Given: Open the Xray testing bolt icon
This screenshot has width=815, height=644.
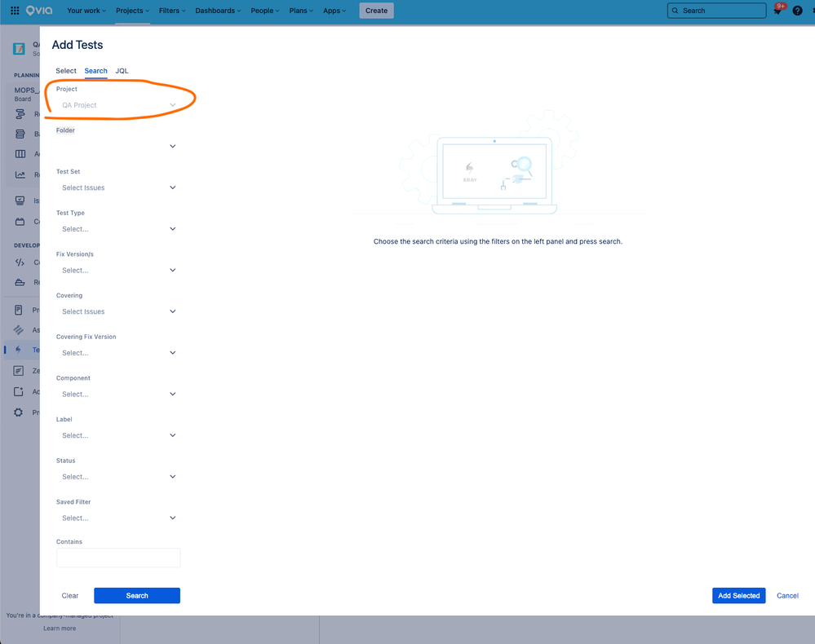Looking at the screenshot, I should coord(18,350).
